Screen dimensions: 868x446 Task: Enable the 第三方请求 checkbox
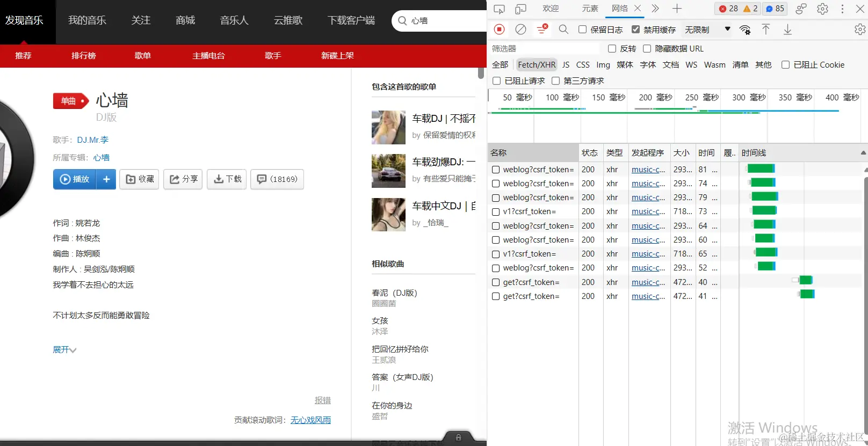click(555, 81)
